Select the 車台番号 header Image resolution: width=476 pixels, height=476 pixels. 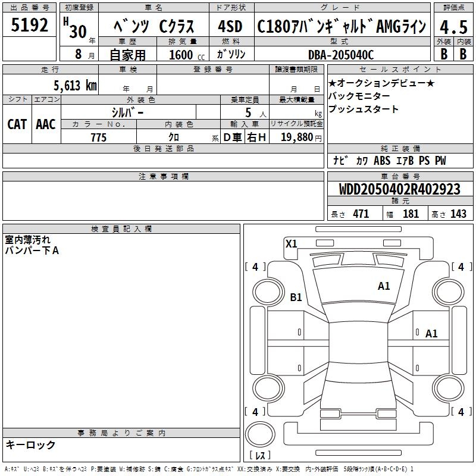pyautogui.click(x=400, y=176)
